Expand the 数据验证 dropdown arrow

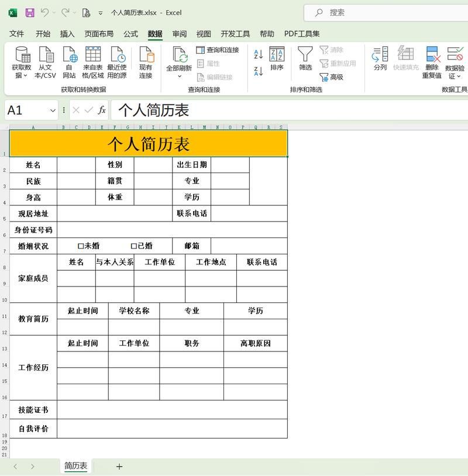point(459,76)
